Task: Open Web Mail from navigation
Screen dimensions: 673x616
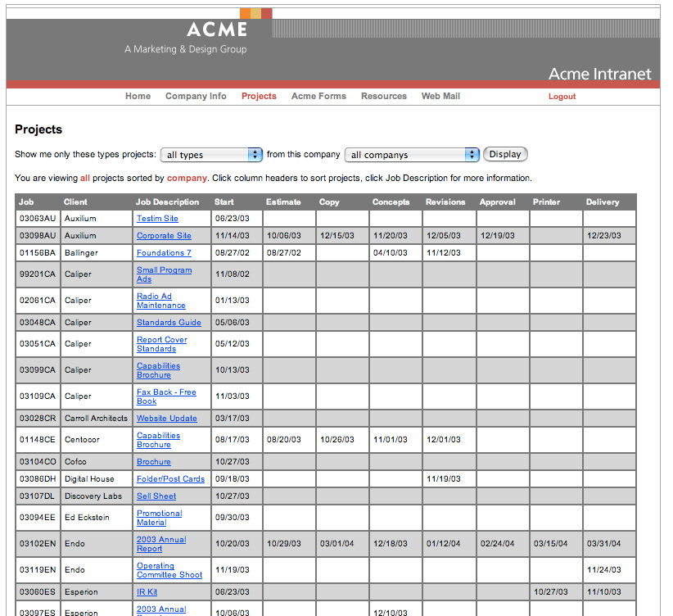Action: click(x=440, y=97)
